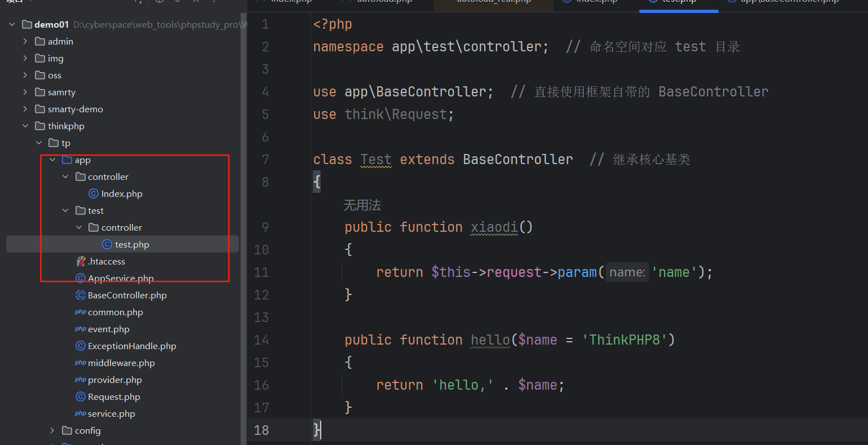
Task: Expand the admin folder
Action: [x=25, y=41]
